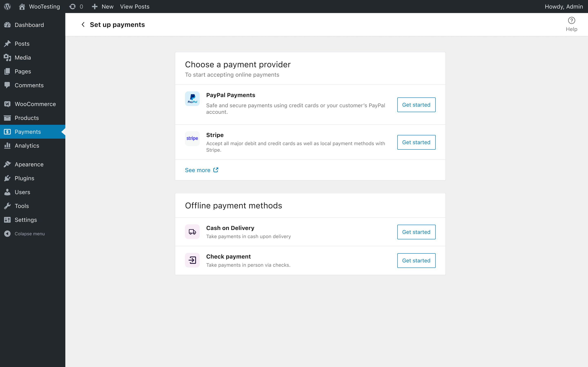Click the WordPress logo in the admin bar

[x=7, y=7]
